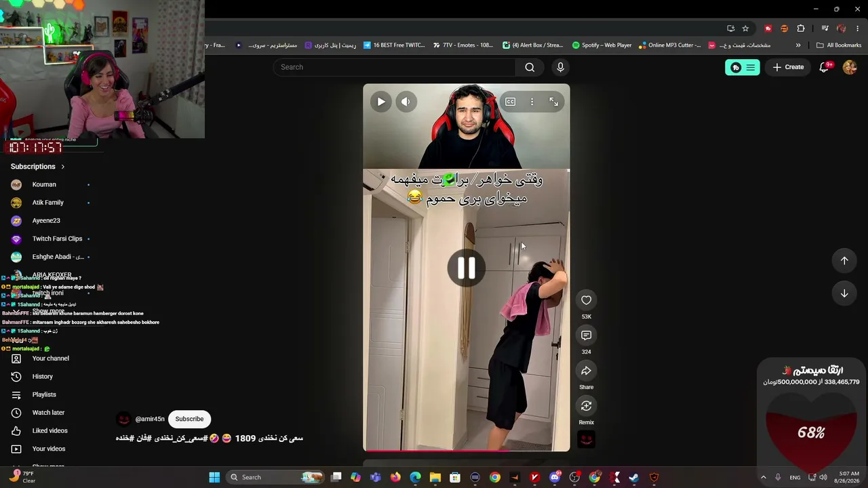The height and width of the screenshot is (488, 868).
Task: Open Steam from the taskbar
Action: [x=634, y=477]
